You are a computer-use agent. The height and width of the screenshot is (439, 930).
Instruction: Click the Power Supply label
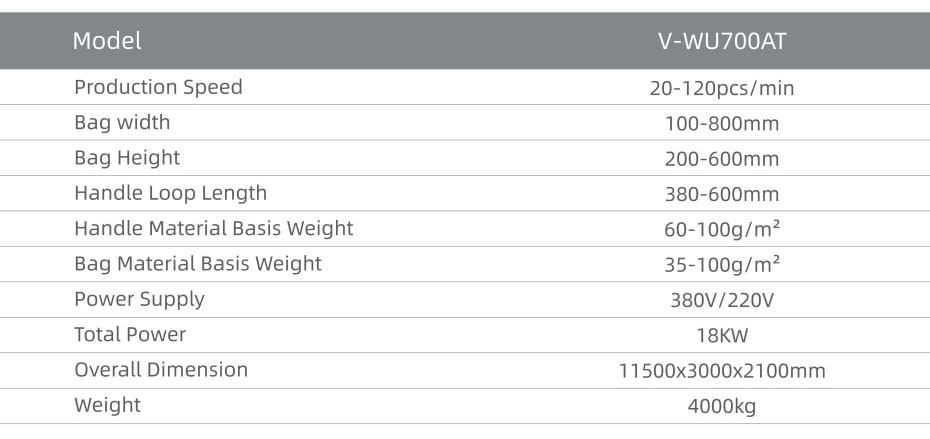coord(139,300)
